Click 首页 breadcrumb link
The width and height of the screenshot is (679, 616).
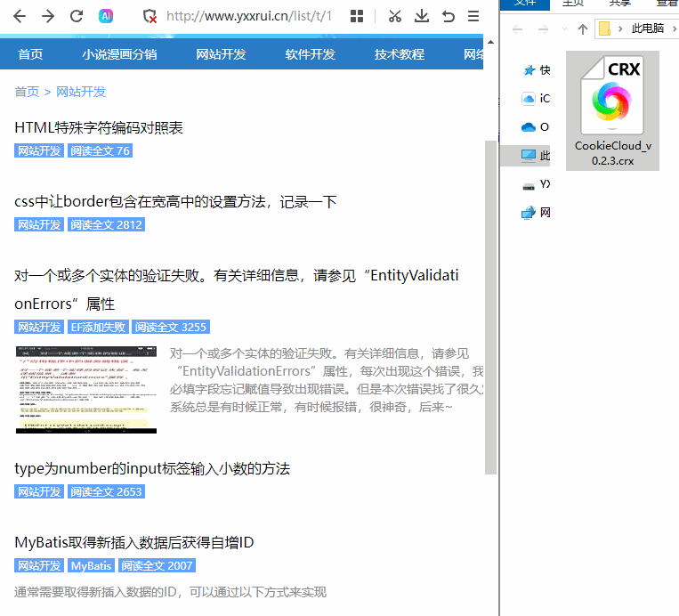(27, 92)
